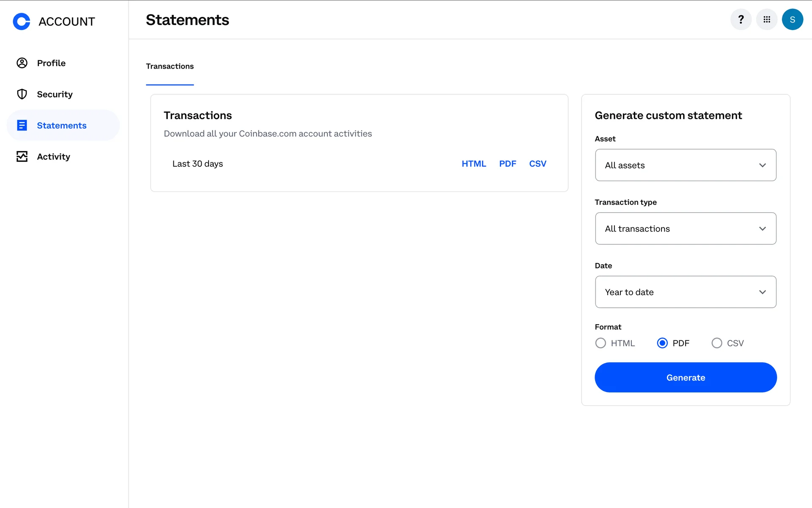Select the HTML format radio button
This screenshot has height=508, width=812.
coord(601,343)
